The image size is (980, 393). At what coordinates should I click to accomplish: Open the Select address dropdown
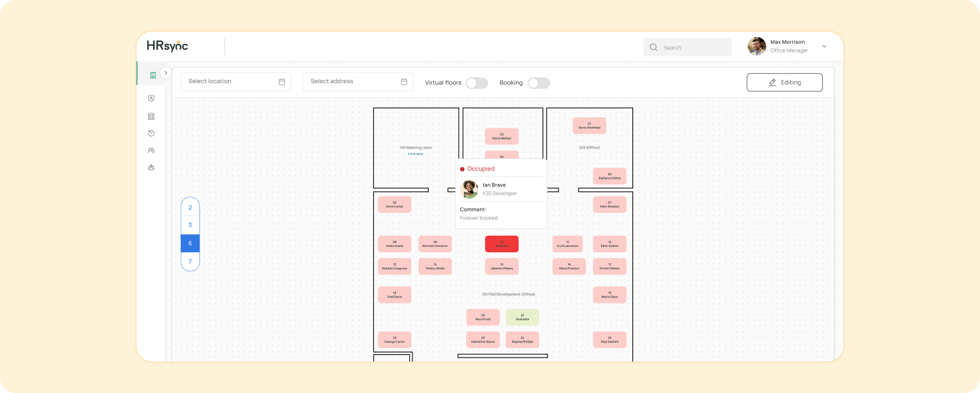point(358,82)
